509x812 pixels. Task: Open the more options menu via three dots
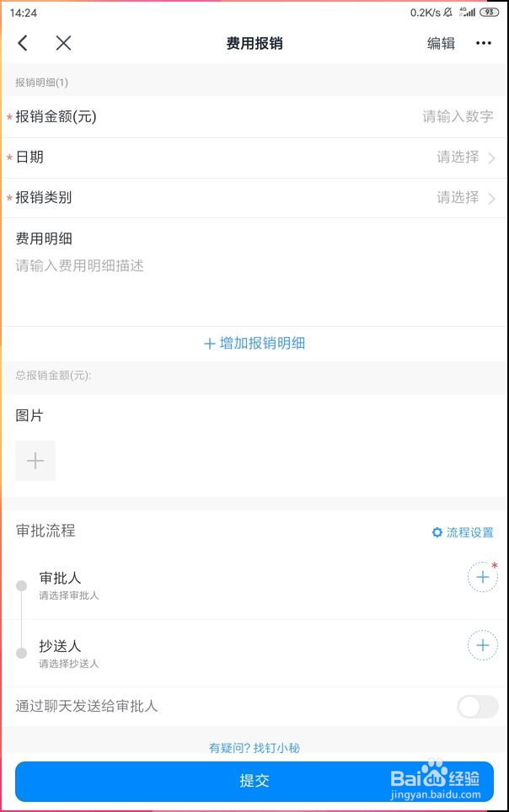tap(484, 43)
